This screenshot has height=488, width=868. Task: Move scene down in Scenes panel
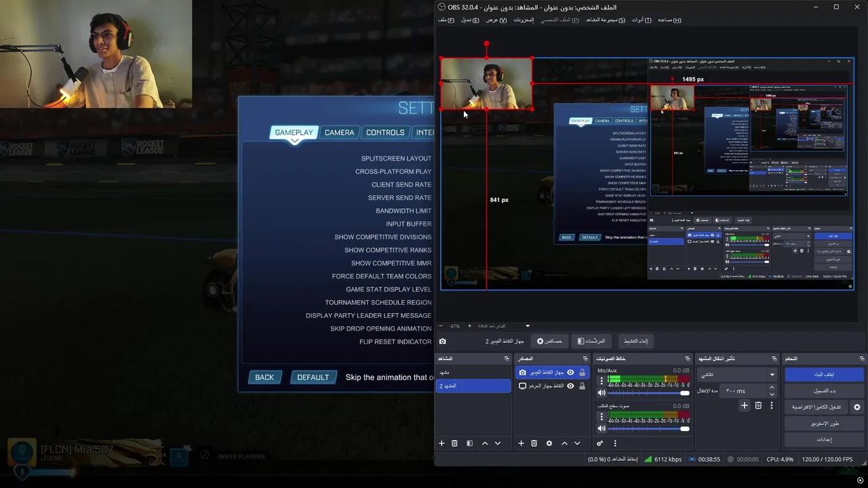498,443
